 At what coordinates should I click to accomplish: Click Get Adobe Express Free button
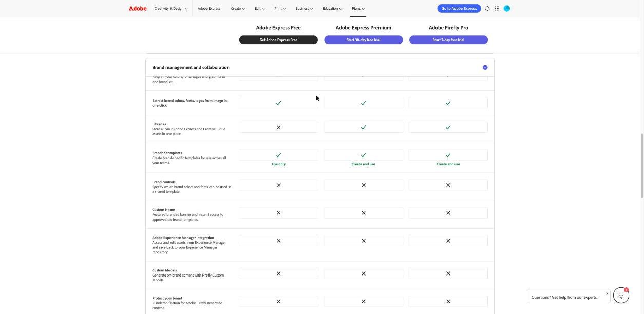click(278, 40)
